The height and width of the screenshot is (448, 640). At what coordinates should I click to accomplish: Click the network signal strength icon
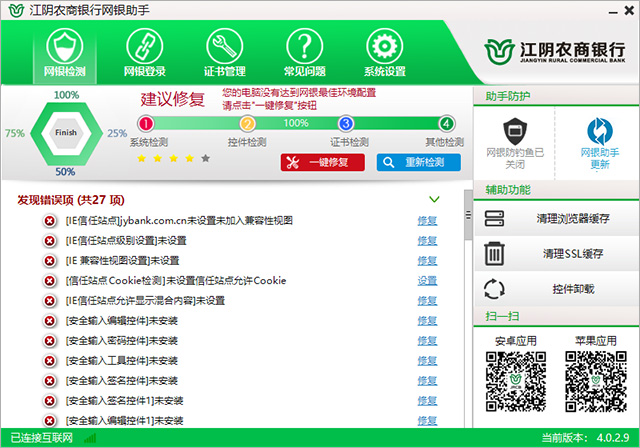(90, 438)
